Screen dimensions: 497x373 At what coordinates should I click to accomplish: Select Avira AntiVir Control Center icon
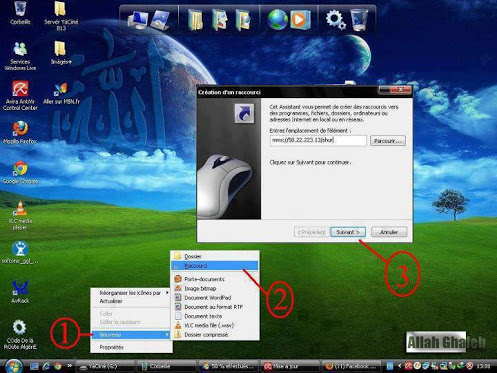(20, 96)
